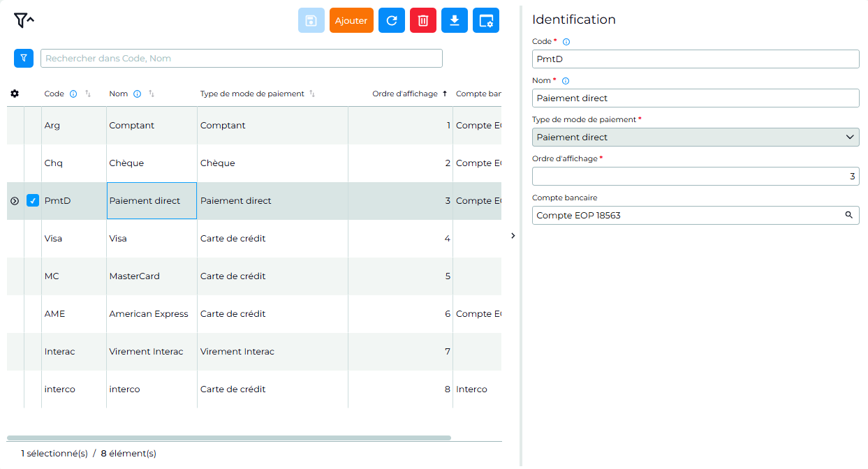Select the Visa code cell
Viewport: 868px width, 469px height.
[74, 239]
